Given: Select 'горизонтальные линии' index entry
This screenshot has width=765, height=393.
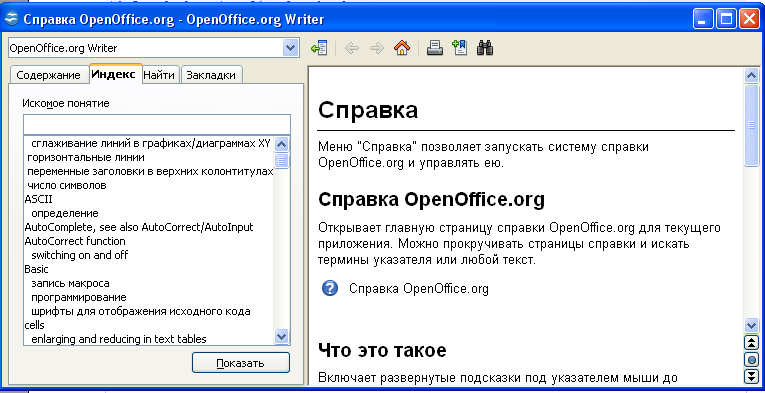Looking at the screenshot, I should coord(85,157).
